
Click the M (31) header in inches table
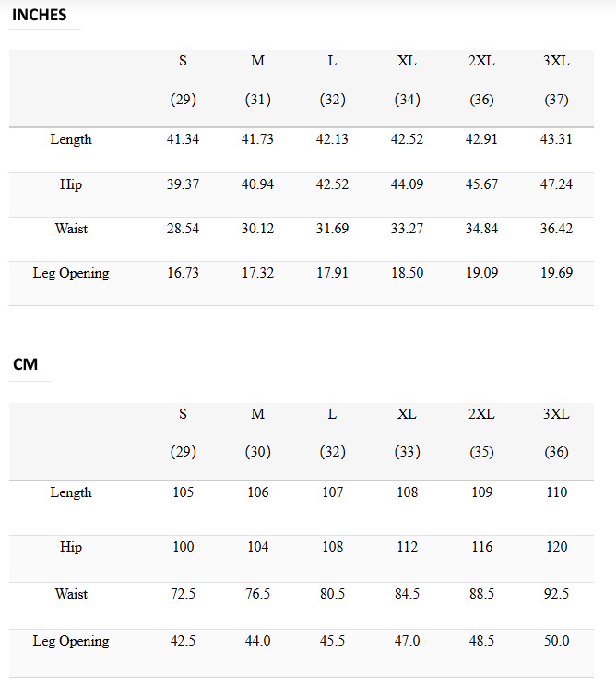point(257,80)
